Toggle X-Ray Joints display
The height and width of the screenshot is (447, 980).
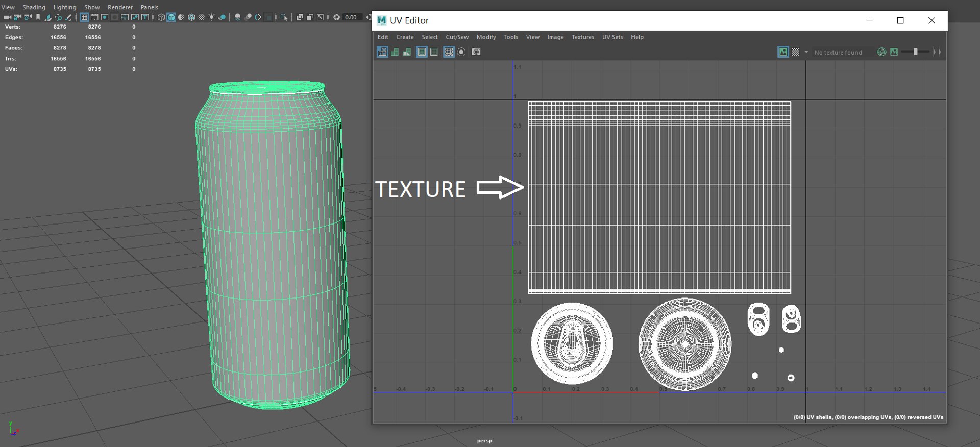(x=320, y=17)
